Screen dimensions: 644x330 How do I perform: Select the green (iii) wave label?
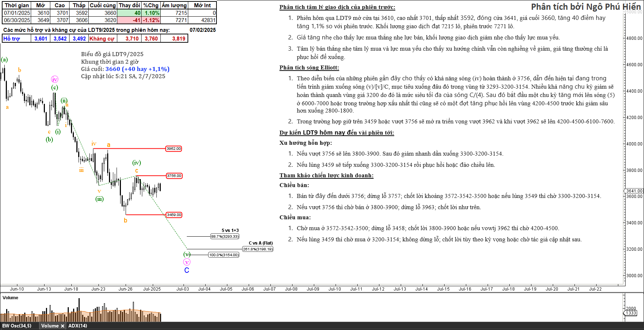pyautogui.click(x=100, y=199)
